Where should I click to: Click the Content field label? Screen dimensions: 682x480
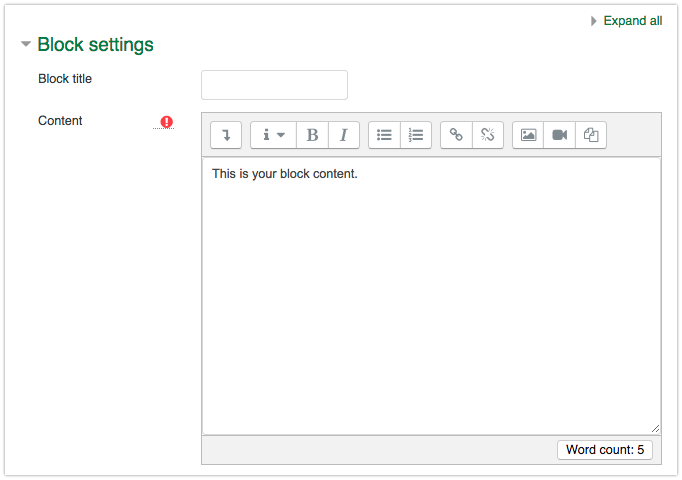point(60,121)
